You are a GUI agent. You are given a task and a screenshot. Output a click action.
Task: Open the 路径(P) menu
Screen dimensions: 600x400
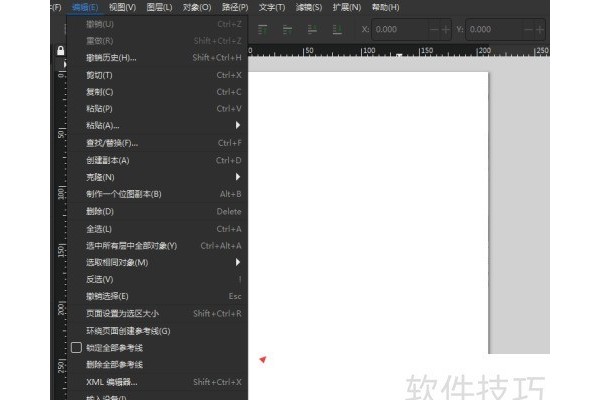235,7
